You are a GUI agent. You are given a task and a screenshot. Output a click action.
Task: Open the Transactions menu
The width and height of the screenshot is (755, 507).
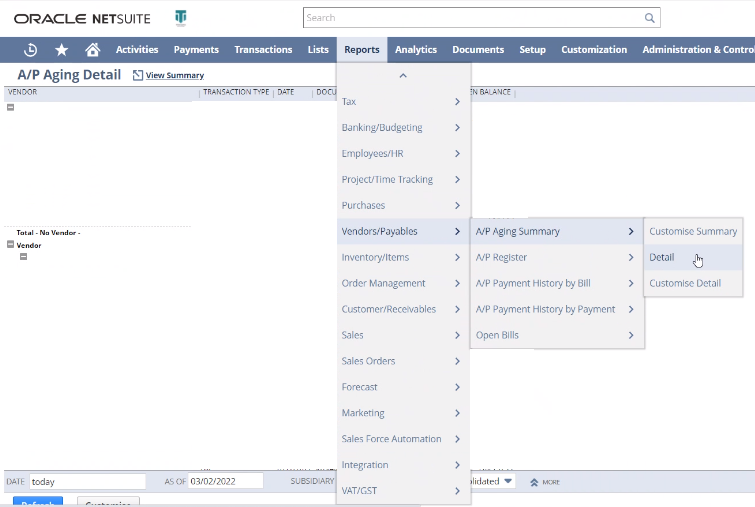point(263,50)
